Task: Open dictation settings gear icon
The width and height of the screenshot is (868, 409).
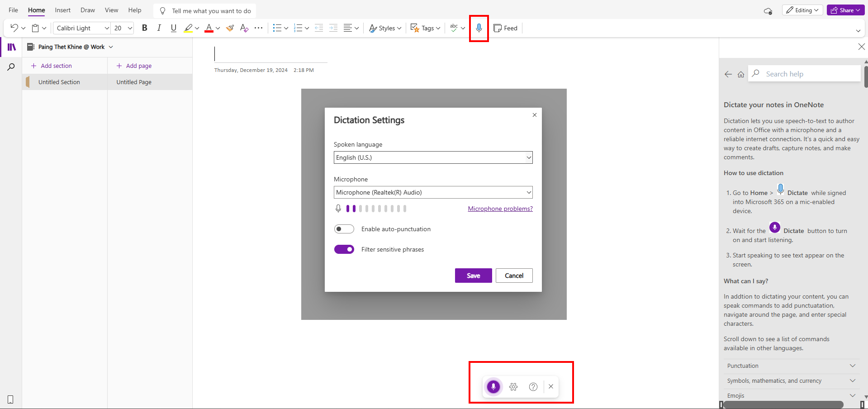Action: (513, 387)
